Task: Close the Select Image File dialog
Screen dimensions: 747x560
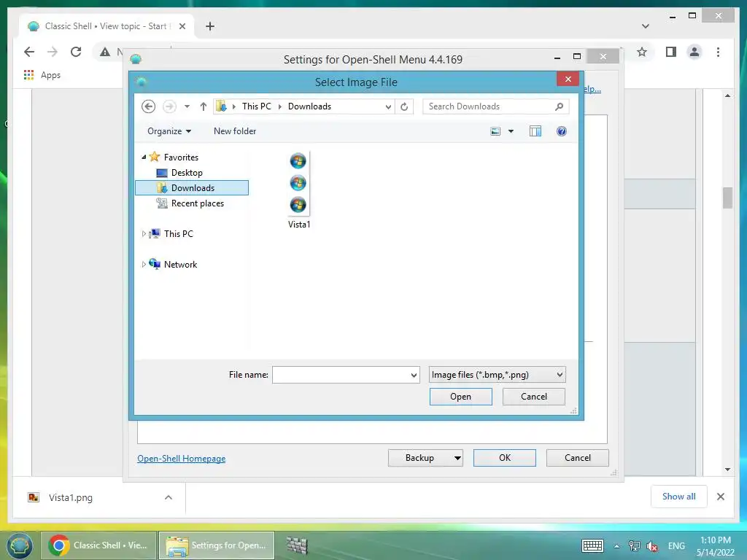Action: click(x=568, y=79)
